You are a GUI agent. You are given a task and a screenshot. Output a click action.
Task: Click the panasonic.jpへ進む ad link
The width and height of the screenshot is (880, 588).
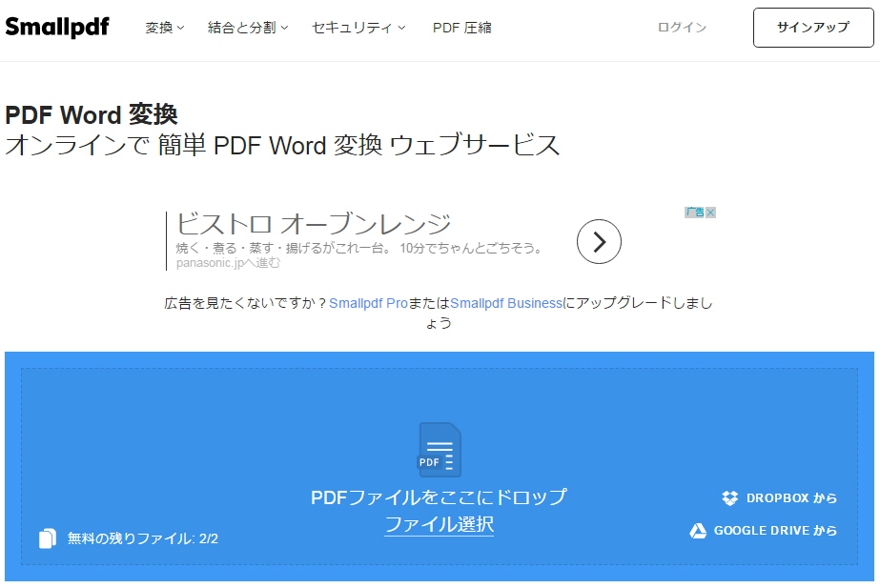[x=228, y=263]
